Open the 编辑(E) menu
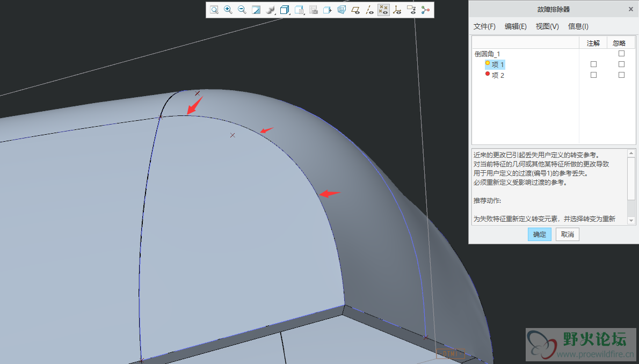This screenshot has height=364, width=639. 515,26
